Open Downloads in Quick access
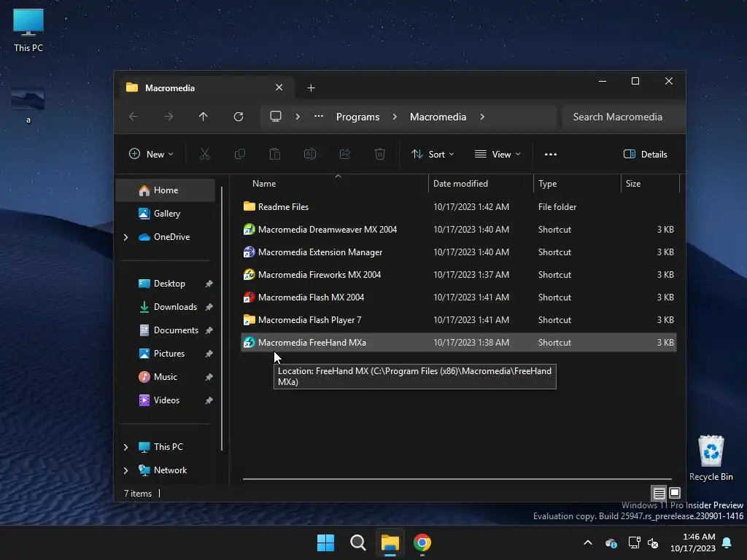747x560 pixels. [165, 307]
